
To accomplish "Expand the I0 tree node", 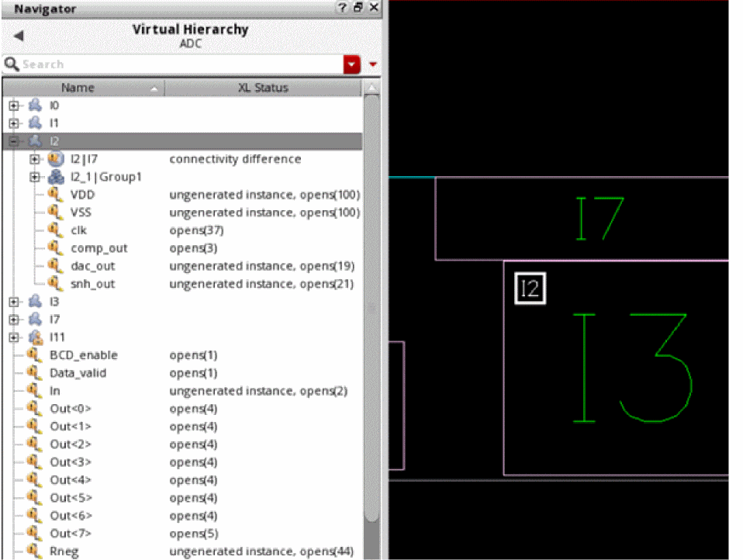I will [14, 105].
